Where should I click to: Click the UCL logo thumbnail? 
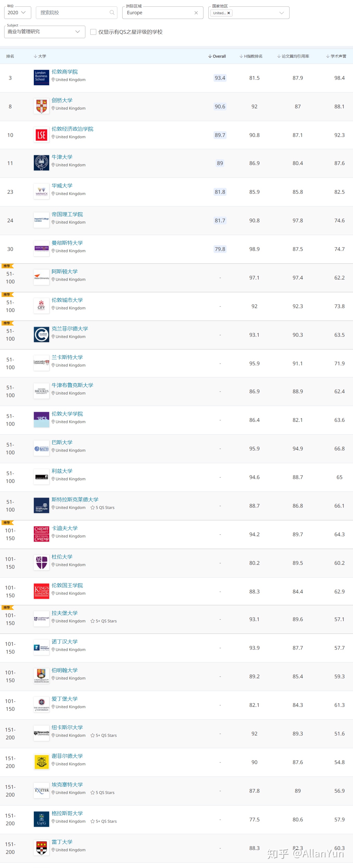[x=41, y=420]
